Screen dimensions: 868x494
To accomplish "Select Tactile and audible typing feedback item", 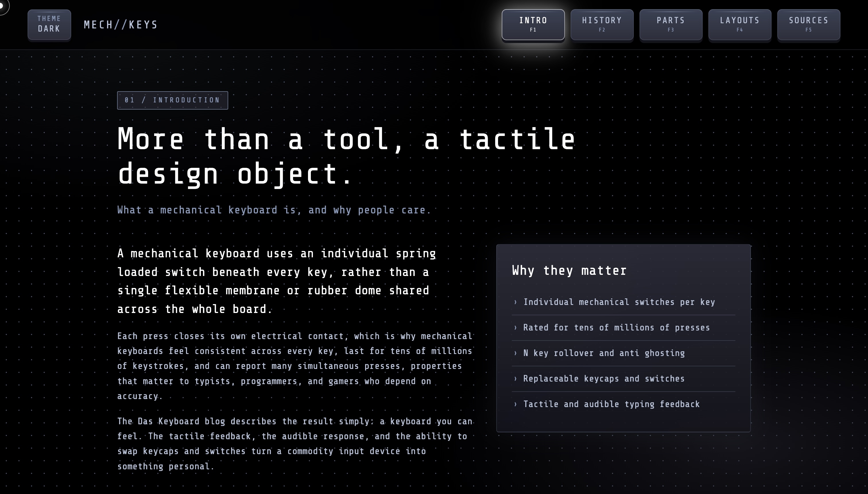I will click(623, 404).
